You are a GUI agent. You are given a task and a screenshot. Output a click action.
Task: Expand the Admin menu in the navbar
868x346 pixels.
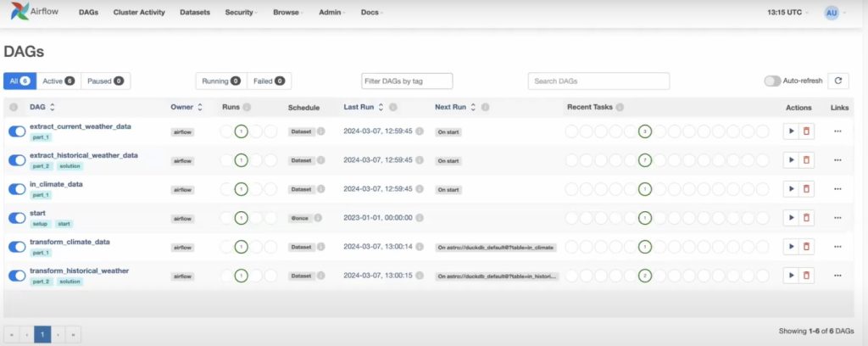pos(333,13)
